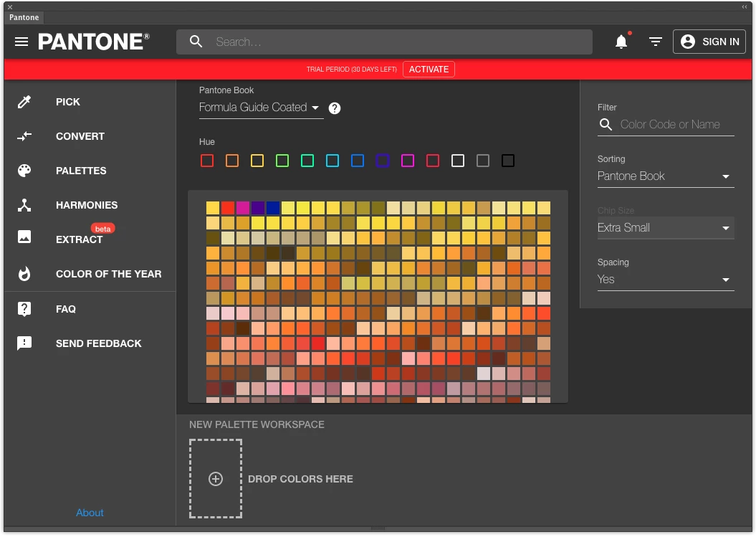Click the magnifier icon in the Filter field
Screen dimensions: 756x537
(606, 125)
